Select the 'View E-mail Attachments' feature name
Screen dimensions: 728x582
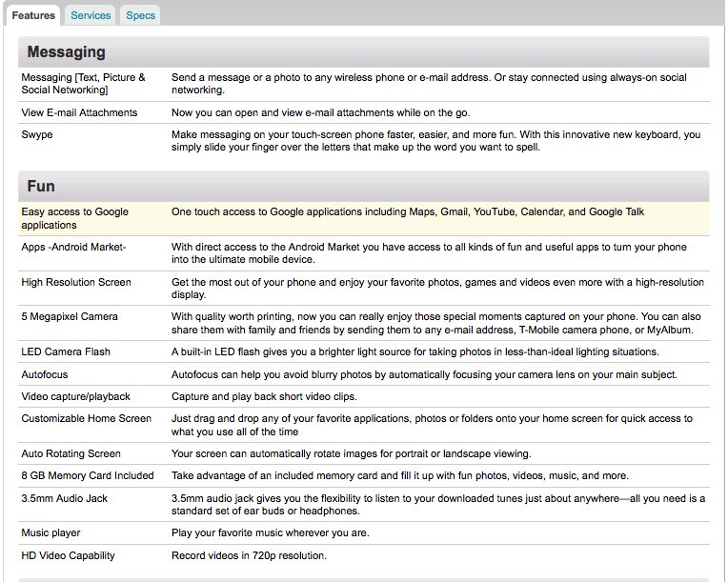(79, 112)
